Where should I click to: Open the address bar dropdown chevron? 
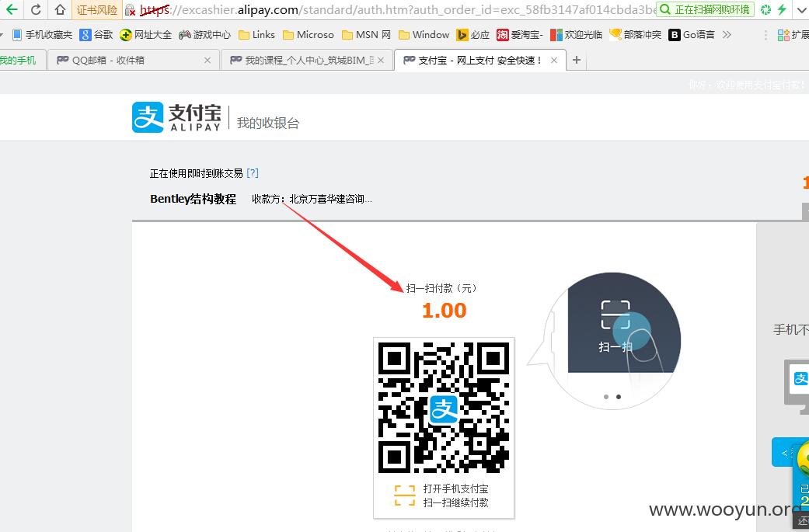coord(801,10)
